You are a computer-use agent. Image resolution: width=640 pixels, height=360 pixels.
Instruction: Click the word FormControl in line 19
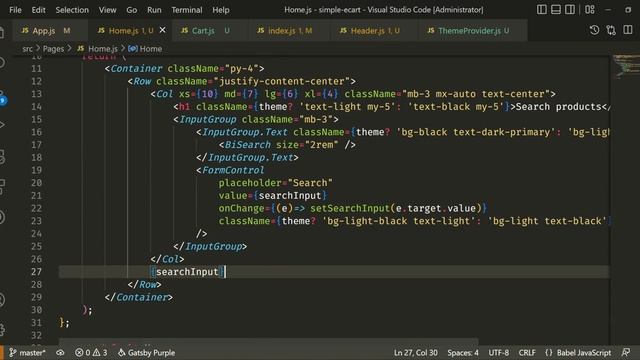[x=233, y=170]
